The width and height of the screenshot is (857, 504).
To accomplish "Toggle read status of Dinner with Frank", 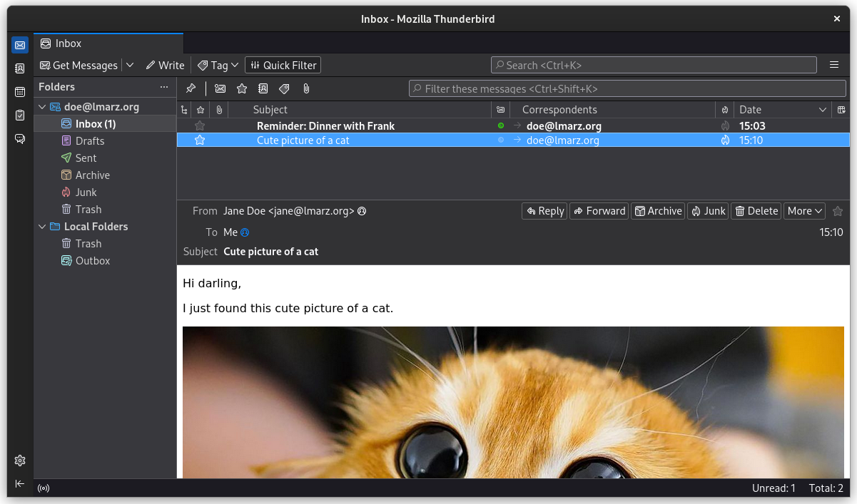I will 501,126.
